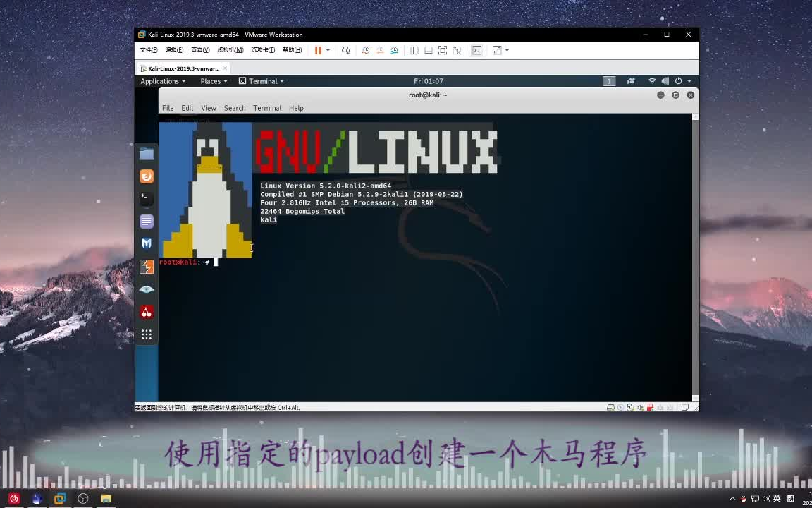Image resolution: width=812 pixels, height=508 pixels.
Task: Open the 虚拟机(M) menu in VMware
Action: pyautogui.click(x=230, y=49)
